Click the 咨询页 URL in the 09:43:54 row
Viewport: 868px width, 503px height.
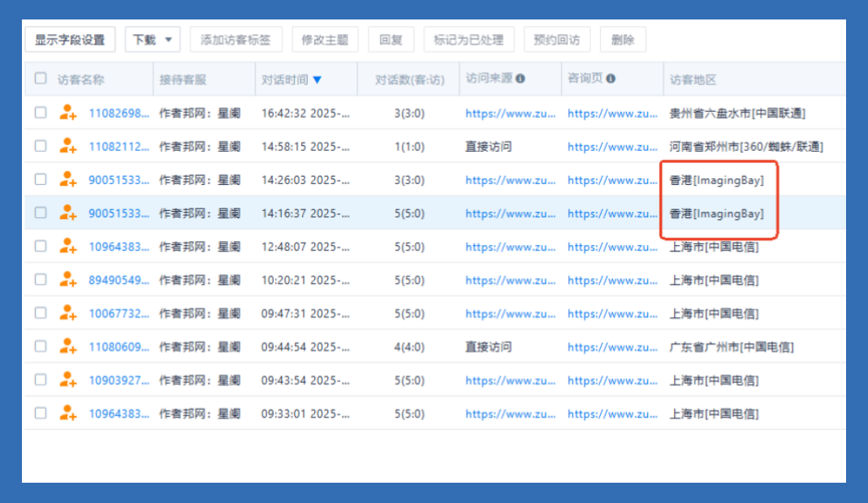612,380
